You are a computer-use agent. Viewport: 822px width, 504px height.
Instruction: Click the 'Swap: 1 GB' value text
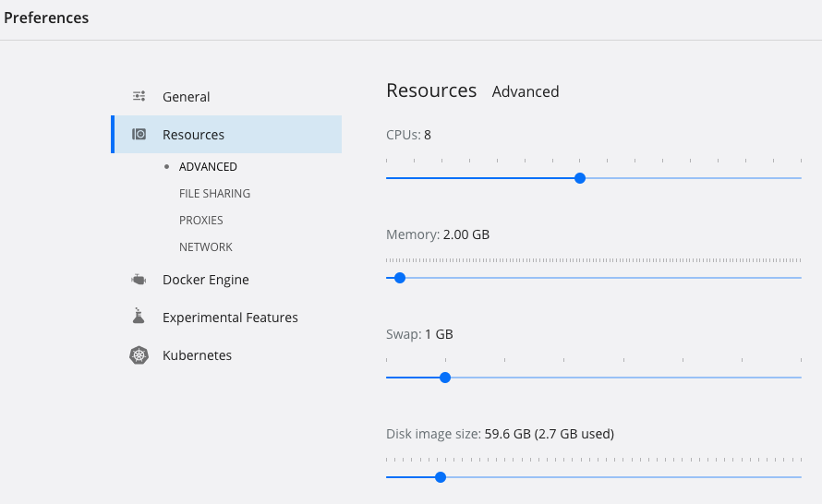[419, 334]
